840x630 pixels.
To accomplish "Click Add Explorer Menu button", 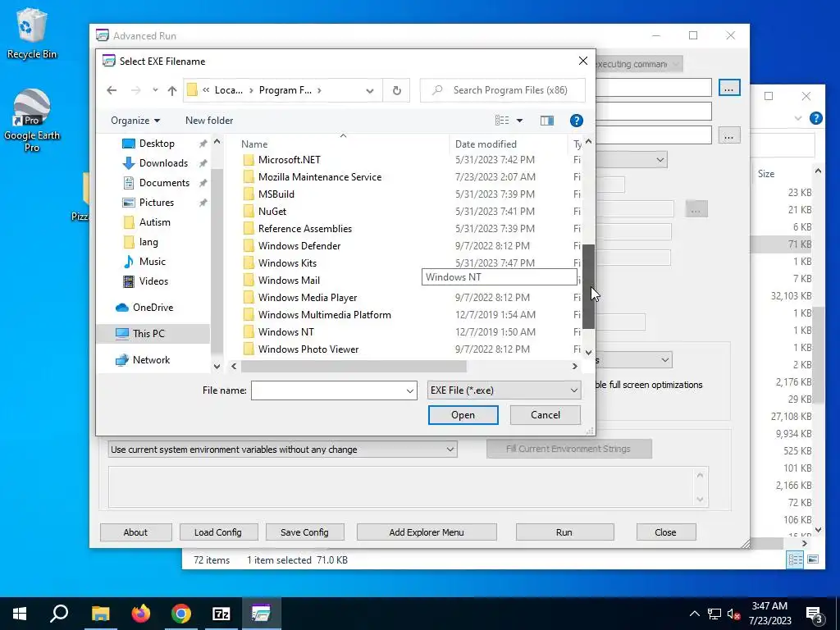I will 427,532.
